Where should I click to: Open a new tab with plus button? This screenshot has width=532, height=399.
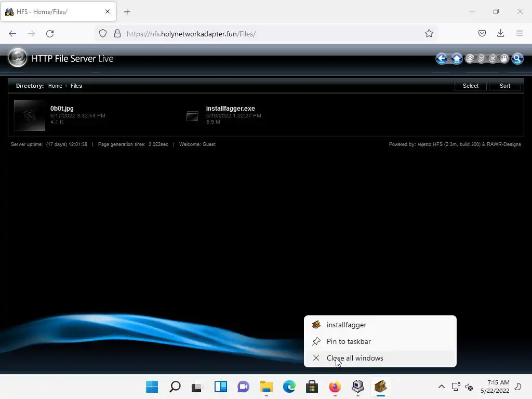pos(127,12)
